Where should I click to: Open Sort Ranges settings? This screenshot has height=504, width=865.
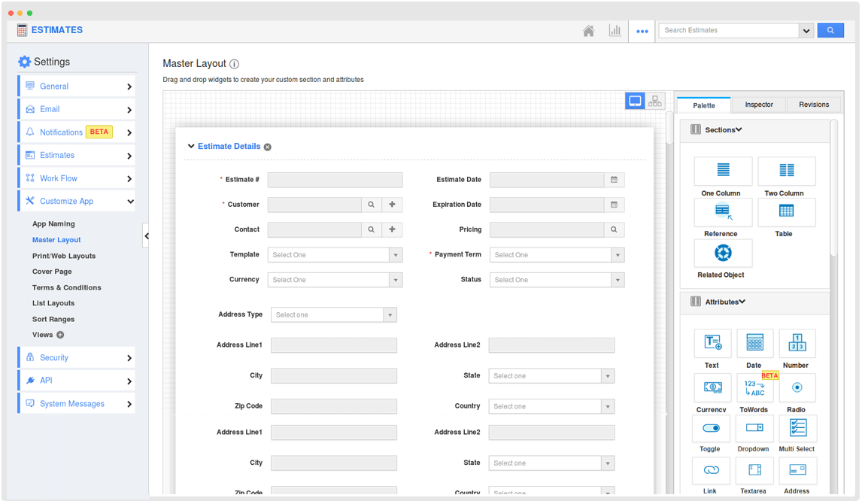click(53, 319)
